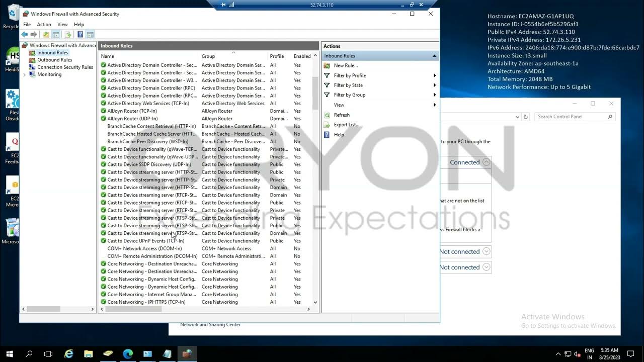Go back with the toolbar Back arrow
Image resolution: width=644 pixels, height=362 pixels.
point(24,35)
